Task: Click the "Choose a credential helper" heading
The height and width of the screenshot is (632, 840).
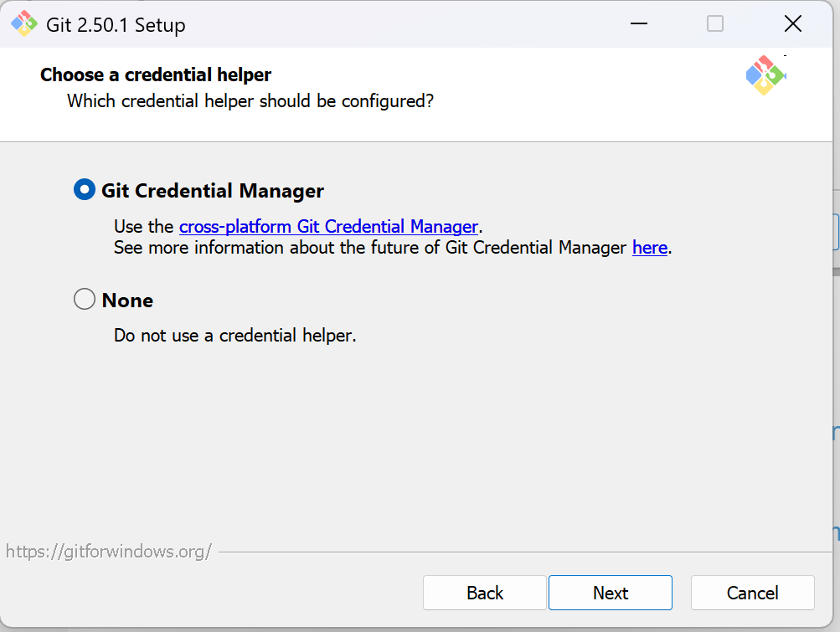Action: click(x=156, y=75)
